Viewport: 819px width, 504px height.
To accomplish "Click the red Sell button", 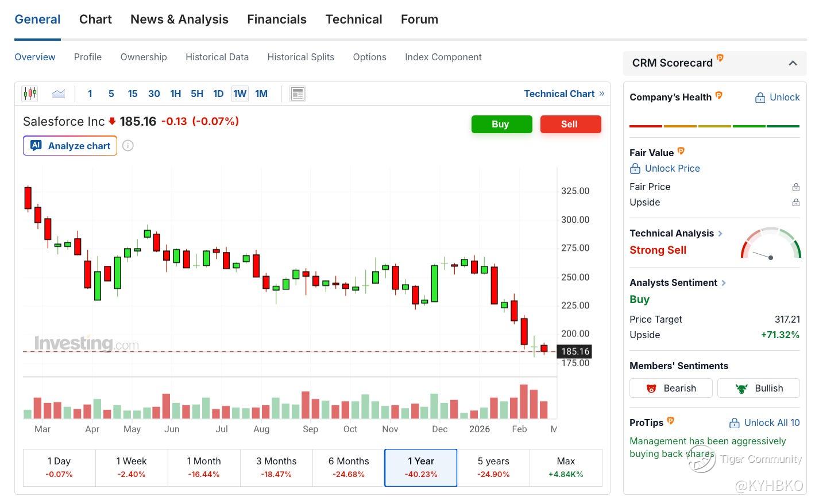I will (571, 124).
